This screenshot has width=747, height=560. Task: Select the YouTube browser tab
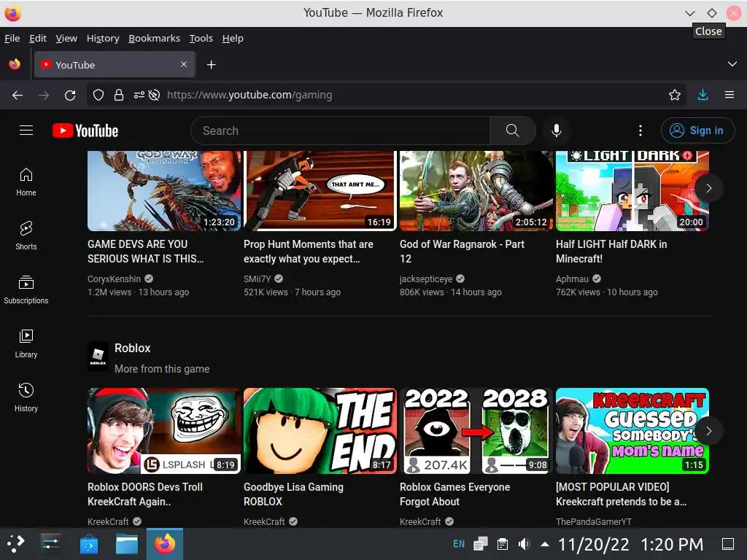pos(115,64)
